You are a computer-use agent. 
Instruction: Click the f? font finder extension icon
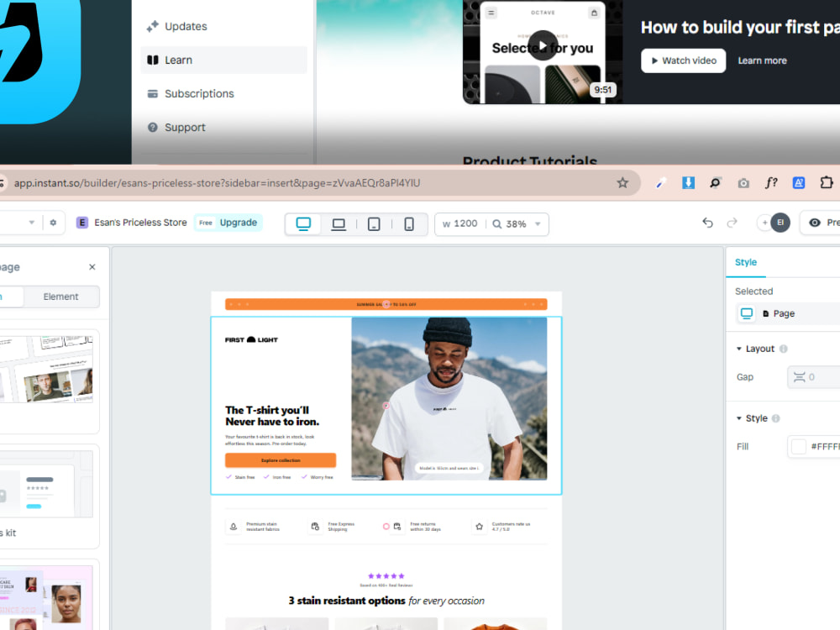(771, 183)
